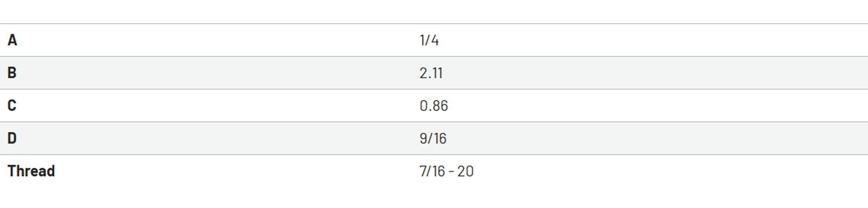Screen dimensions: 868x208
Task: Click the gray shaded background of row D
Action: coord(645,138)
